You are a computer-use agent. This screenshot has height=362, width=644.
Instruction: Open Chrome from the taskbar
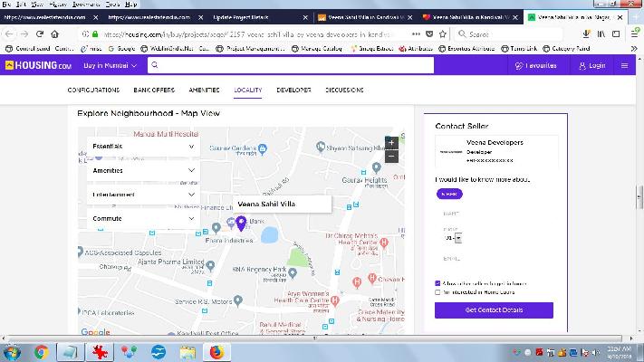point(41,352)
